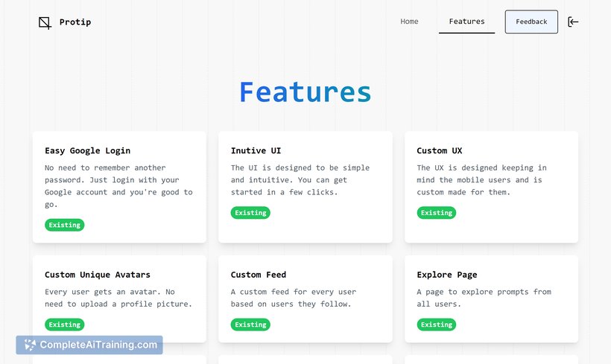
Task: Click the logout arrow icon
Action: click(x=573, y=22)
